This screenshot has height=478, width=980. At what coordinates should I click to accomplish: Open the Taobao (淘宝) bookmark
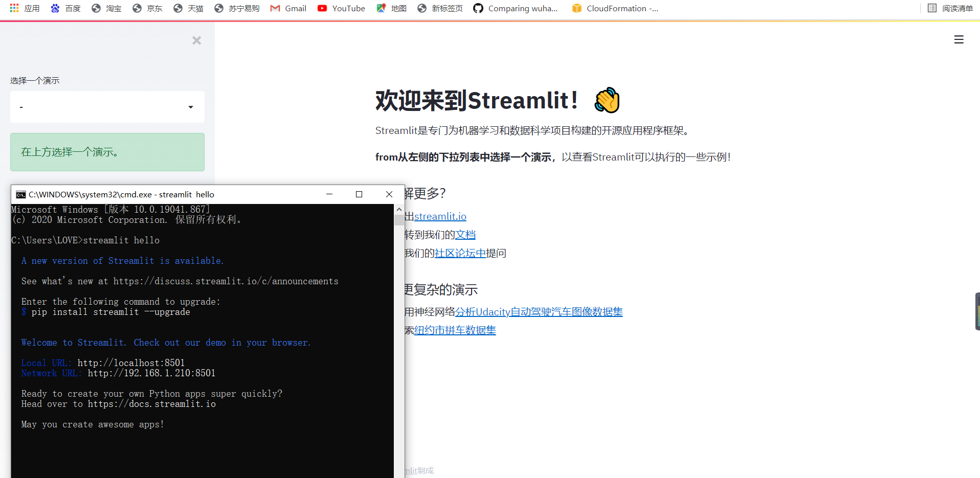[106, 8]
